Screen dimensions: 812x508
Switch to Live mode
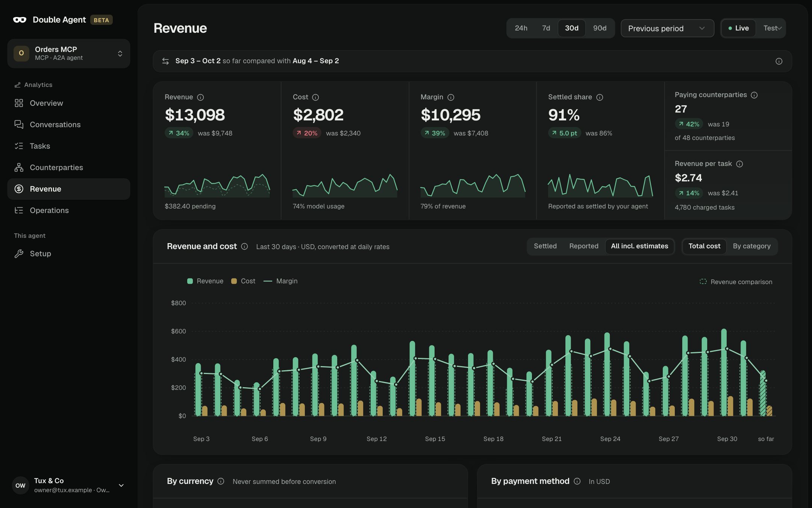click(739, 28)
